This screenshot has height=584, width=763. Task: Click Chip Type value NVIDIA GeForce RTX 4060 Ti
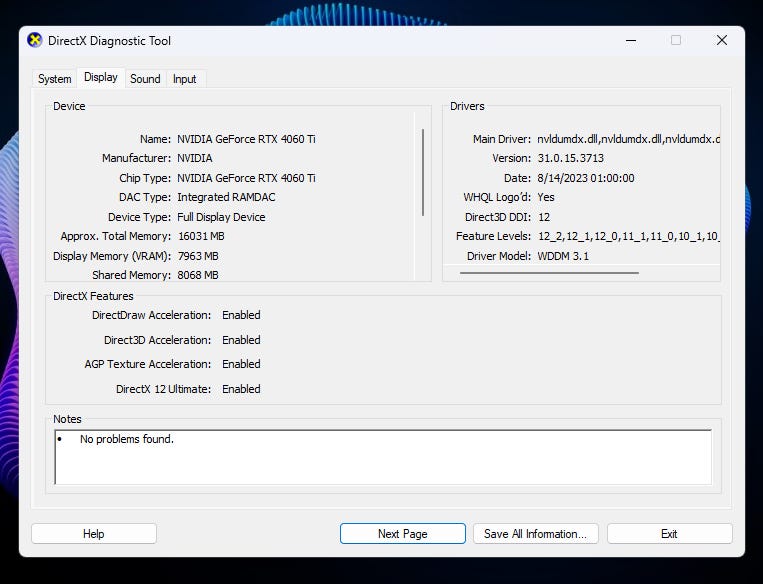tap(246, 178)
